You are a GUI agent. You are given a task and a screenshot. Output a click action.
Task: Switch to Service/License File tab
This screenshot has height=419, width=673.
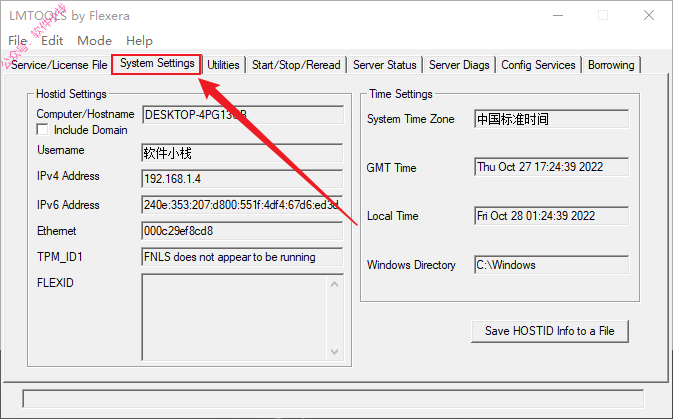pos(59,65)
